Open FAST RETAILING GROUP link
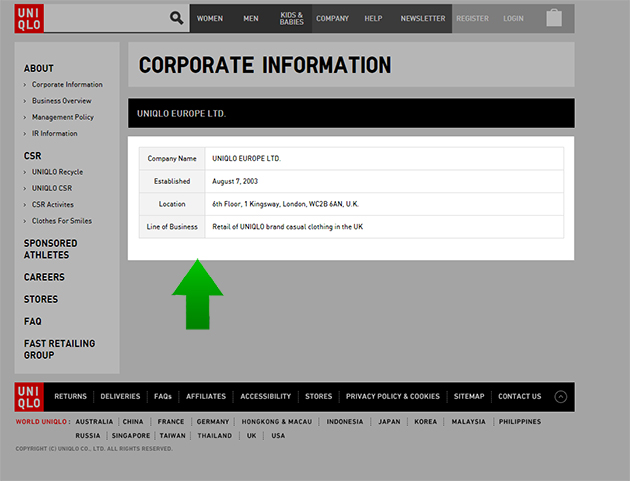The image size is (630, 481). pos(59,350)
